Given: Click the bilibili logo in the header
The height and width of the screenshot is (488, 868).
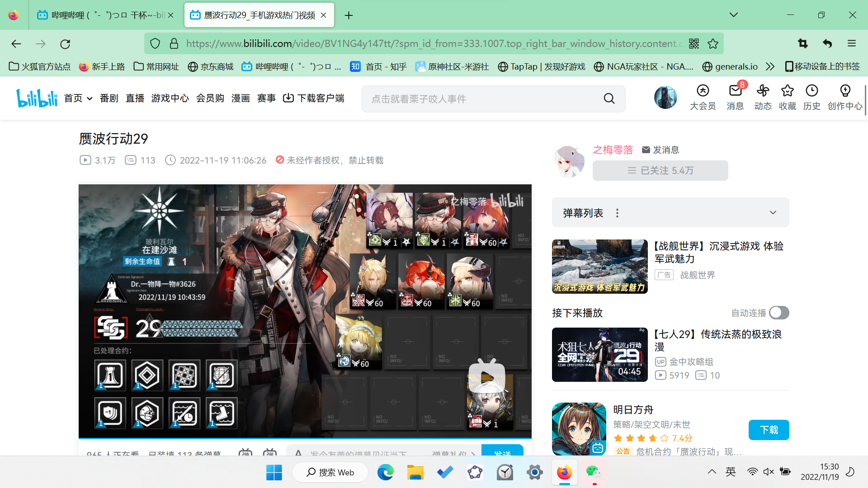Looking at the screenshot, I should (x=37, y=98).
